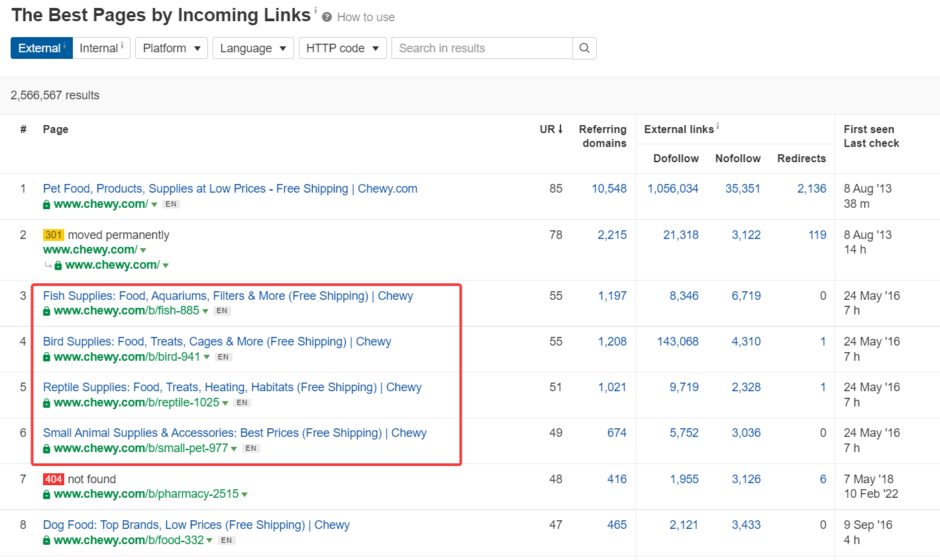940x560 pixels.
Task: Expand URL dropdown arrow for food-332
Action: (x=209, y=541)
